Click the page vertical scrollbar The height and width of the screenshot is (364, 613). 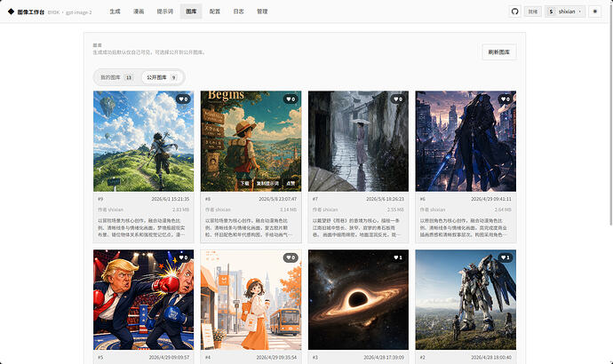click(611, 114)
